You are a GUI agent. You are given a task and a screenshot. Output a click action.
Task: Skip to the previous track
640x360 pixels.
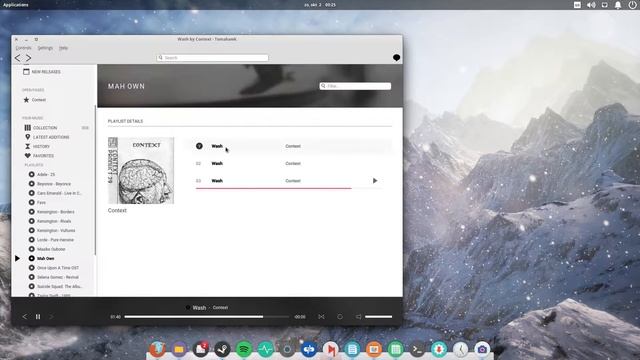pos(24,317)
